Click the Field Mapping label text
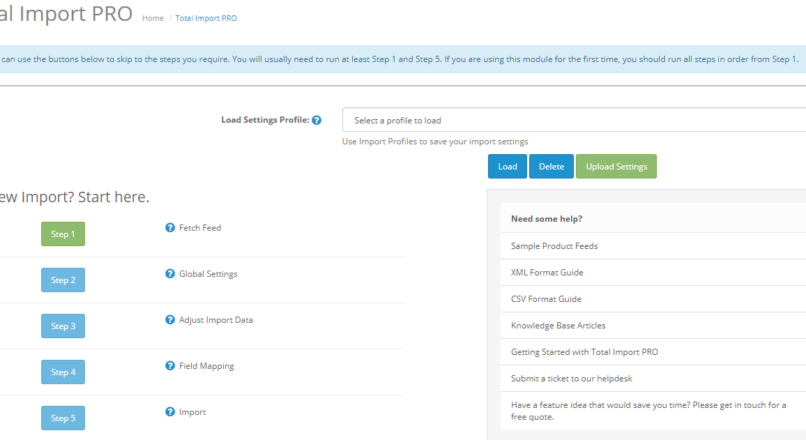 [206, 365]
